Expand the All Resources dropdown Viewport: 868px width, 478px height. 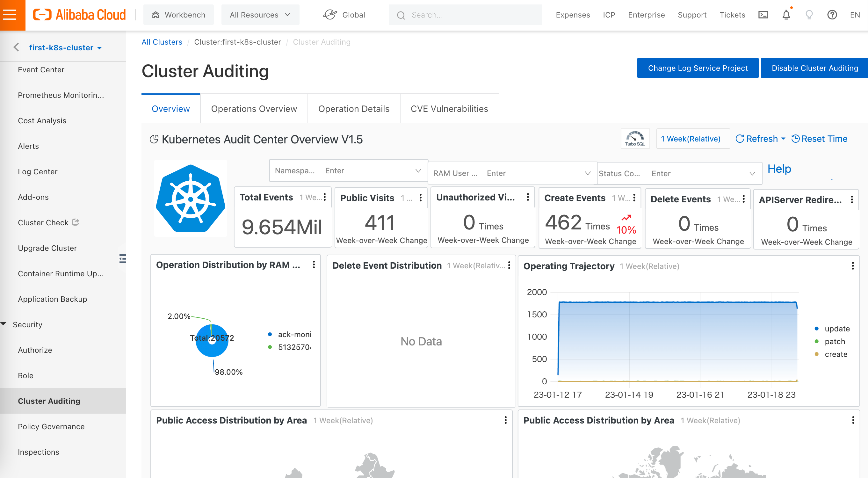(x=260, y=15)
